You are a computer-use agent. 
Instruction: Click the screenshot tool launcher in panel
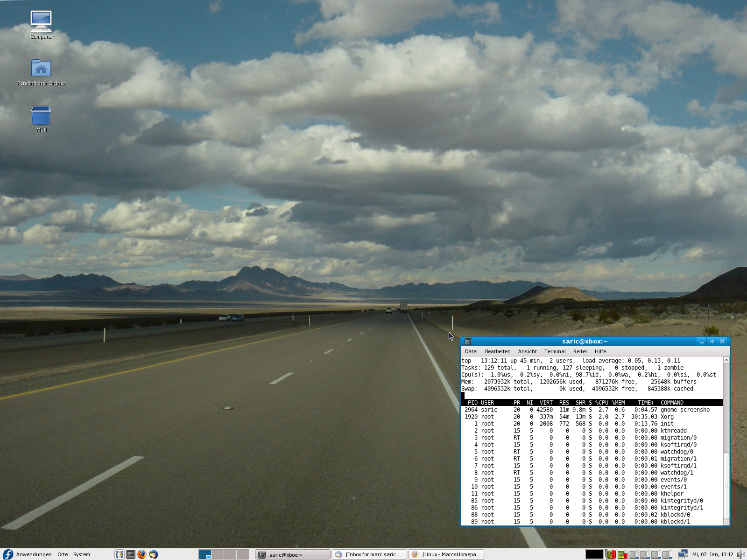120,554
